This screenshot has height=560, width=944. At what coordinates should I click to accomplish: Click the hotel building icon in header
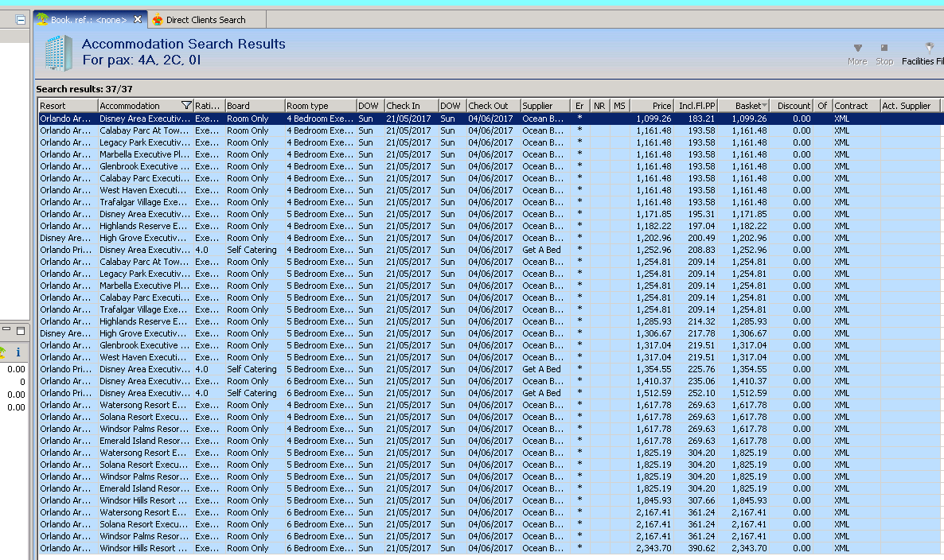click(x=57, y=52)
